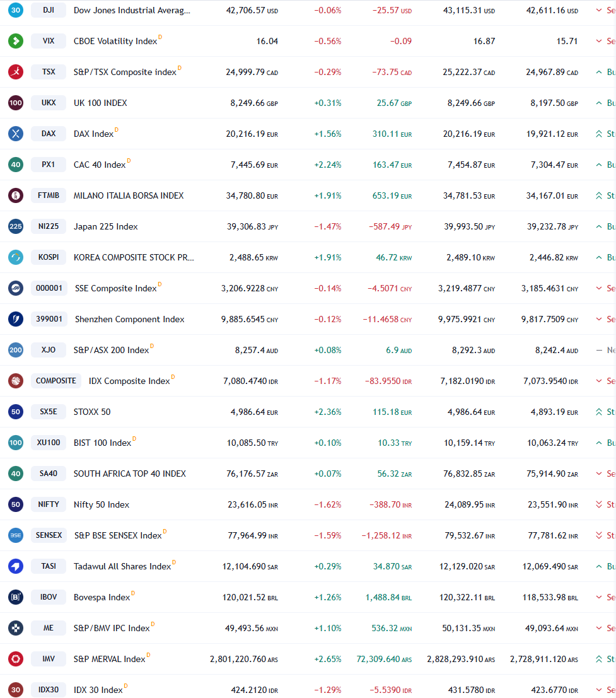Click the TSX red logo icon

[16, 72]
